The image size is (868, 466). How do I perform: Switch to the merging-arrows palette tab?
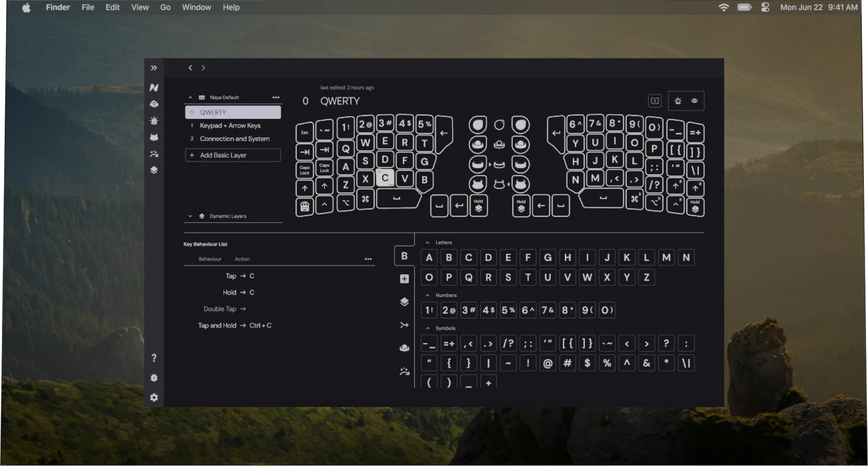pyautogui.click(x=404, y=325)
